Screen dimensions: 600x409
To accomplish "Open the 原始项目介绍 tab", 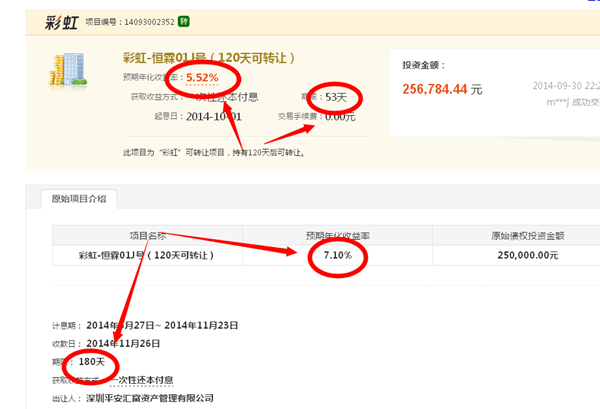I will [x=79, y=199].
